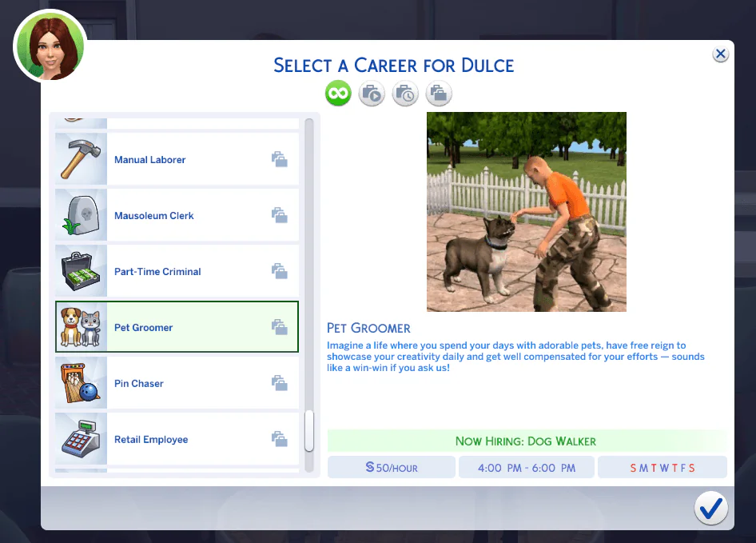
Task: Click the Pet Groomer dog and cat icon
Action: 81,327
